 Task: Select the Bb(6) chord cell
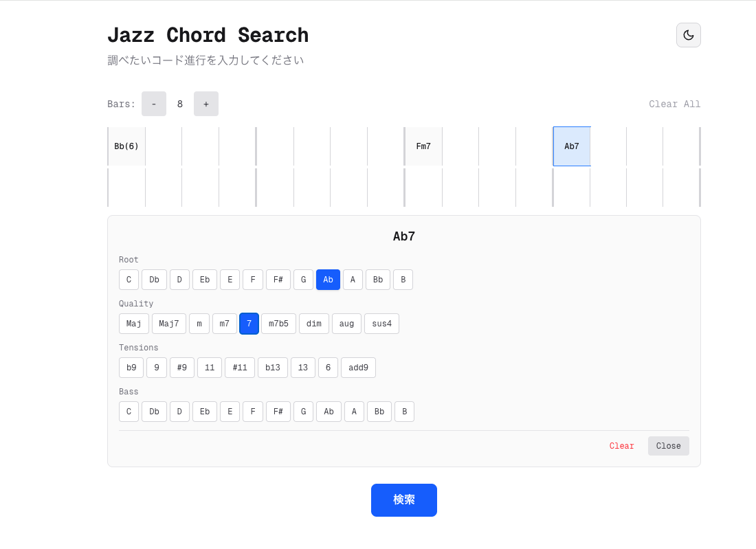tap(126, 146)
